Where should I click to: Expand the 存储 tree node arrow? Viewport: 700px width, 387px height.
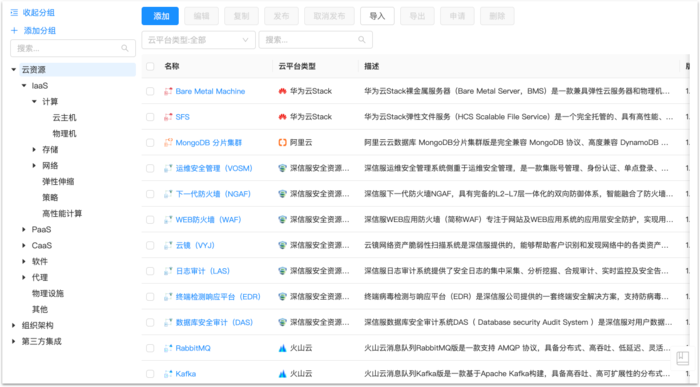[x=34, y=150]
